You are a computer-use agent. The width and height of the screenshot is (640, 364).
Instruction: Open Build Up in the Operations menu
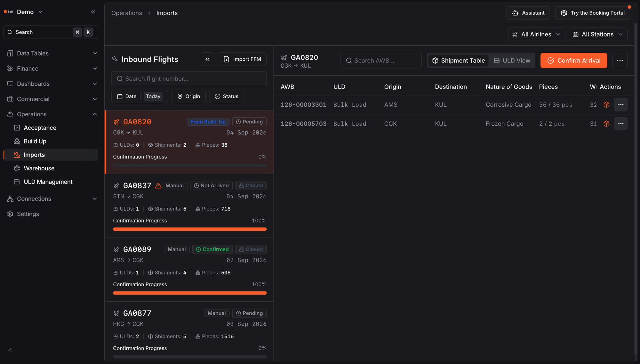51,141
